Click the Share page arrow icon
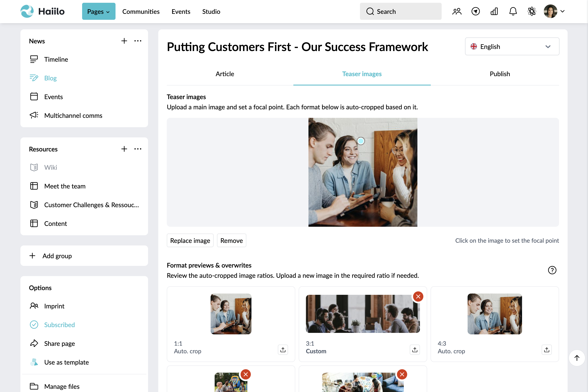 click(34, 344)
